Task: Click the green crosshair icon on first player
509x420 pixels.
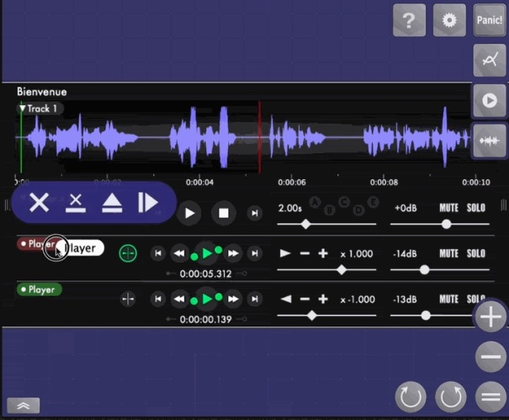Action: click(128, 253)
